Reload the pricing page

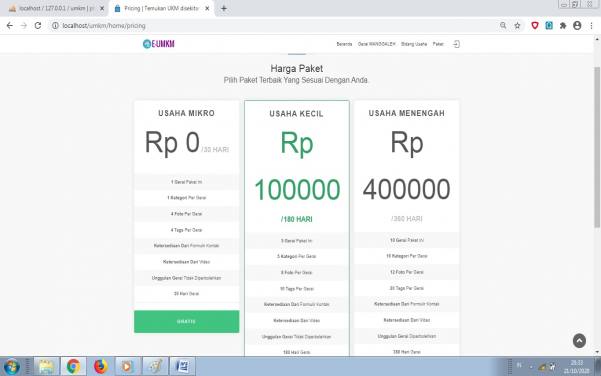(x=38, y=26)
